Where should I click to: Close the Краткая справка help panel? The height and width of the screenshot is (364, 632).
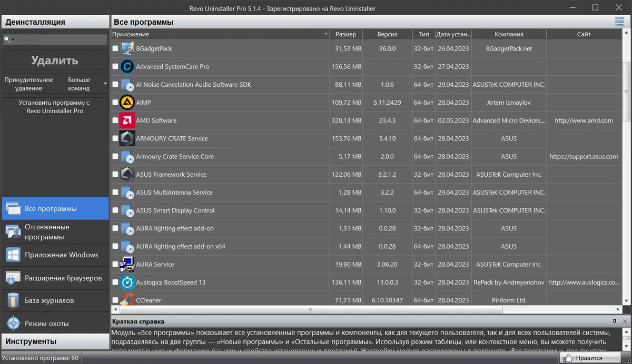[625, 321]
